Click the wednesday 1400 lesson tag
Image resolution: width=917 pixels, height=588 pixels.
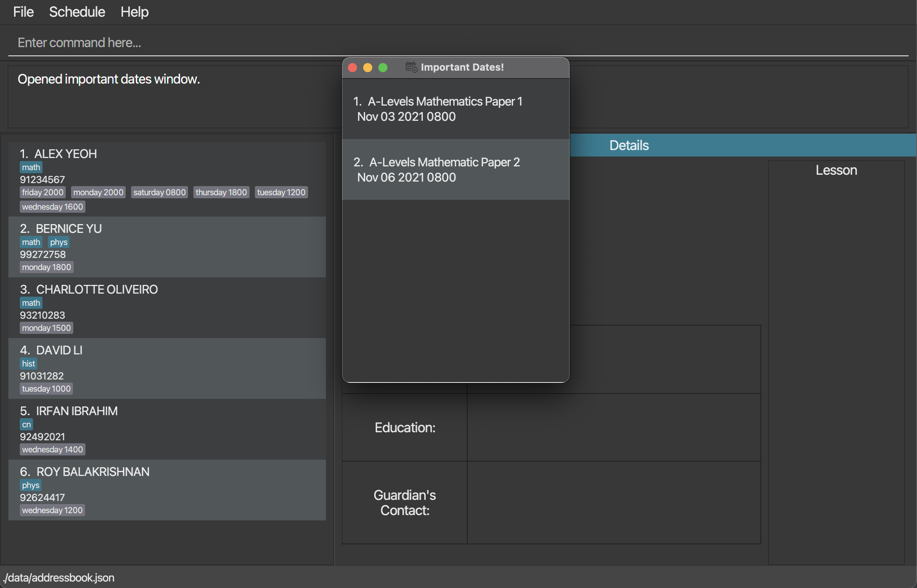coord(53,449)
